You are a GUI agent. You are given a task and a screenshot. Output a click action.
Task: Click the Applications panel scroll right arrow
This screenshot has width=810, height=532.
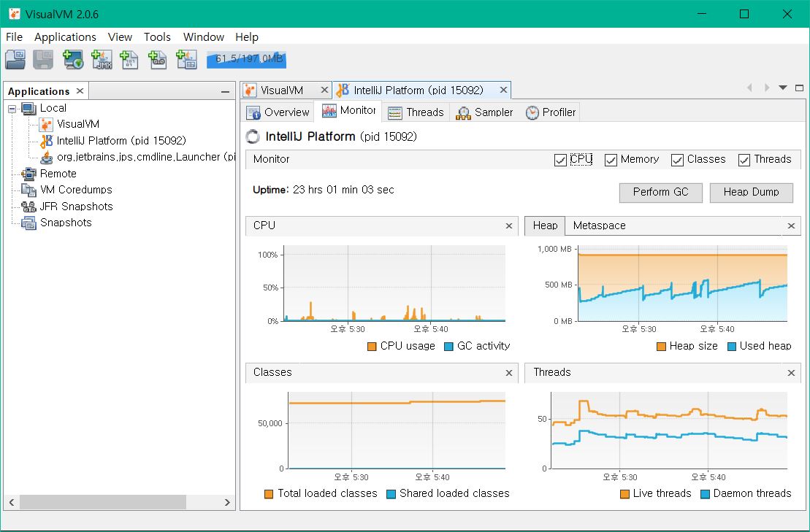pyautogui.click(x=227, y=502)
